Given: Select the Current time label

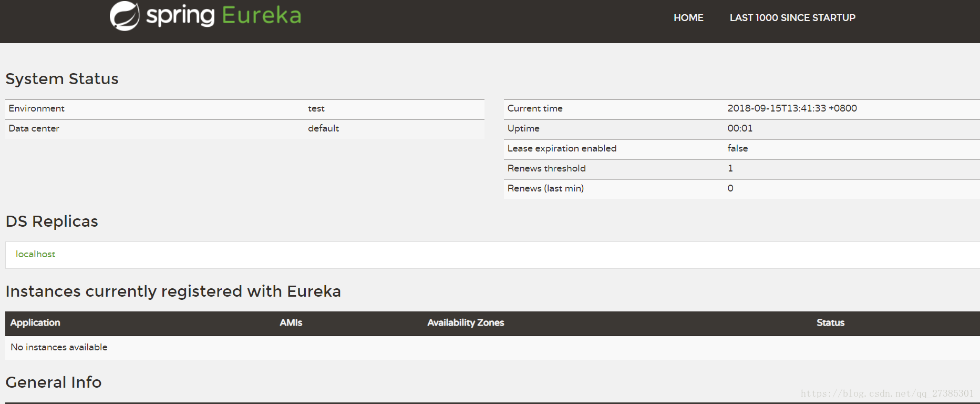Looking at the screenshot, I should click(x=535, y=108).
